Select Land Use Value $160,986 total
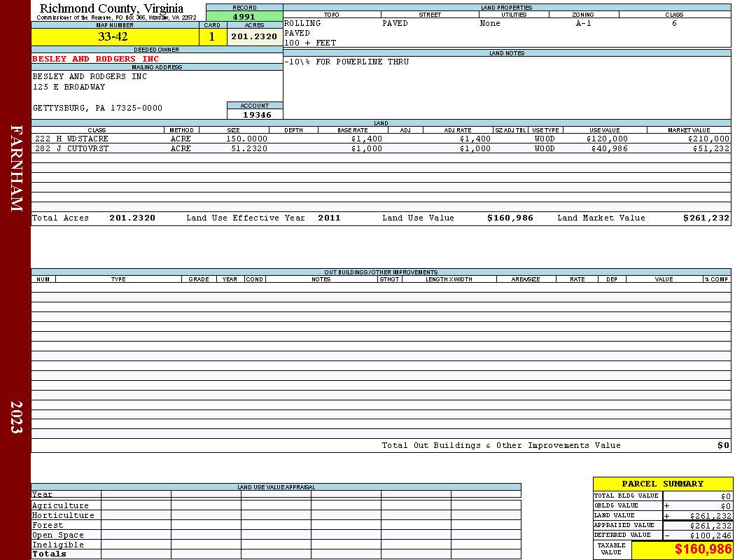 pyautogui.click(x=510, y=218)
